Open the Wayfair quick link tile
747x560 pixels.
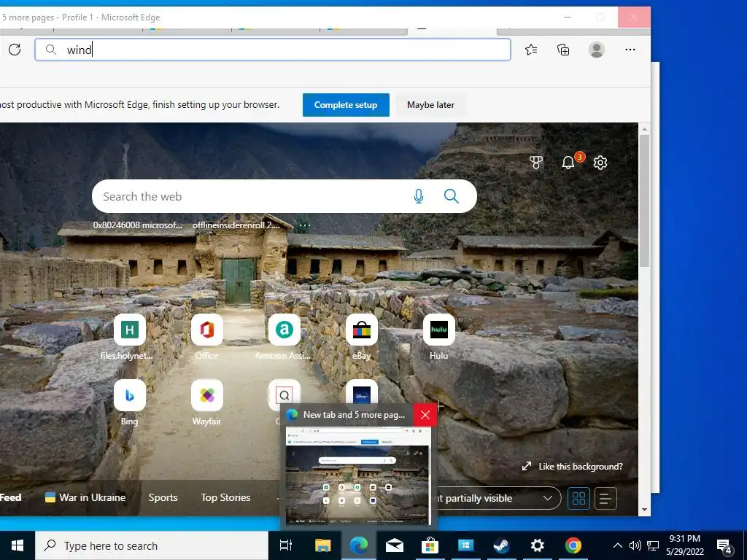tap(206, 395)
